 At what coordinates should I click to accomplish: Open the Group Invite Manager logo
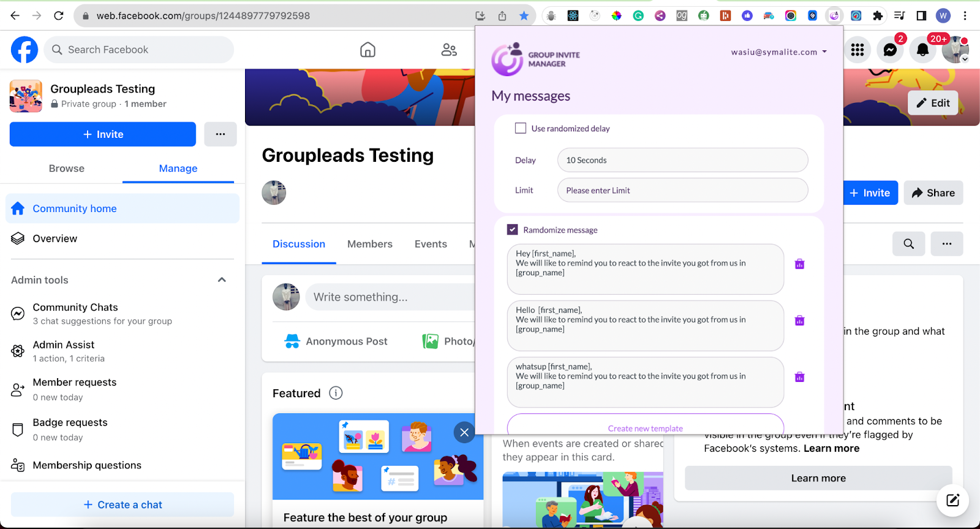click(x=535, y=59)
